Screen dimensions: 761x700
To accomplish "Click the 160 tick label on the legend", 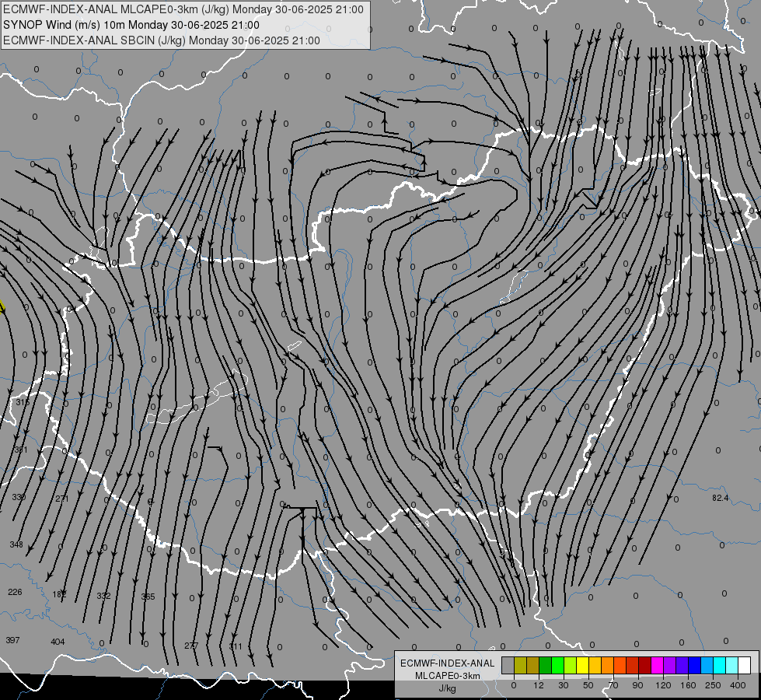I will [x=688, y=685].
